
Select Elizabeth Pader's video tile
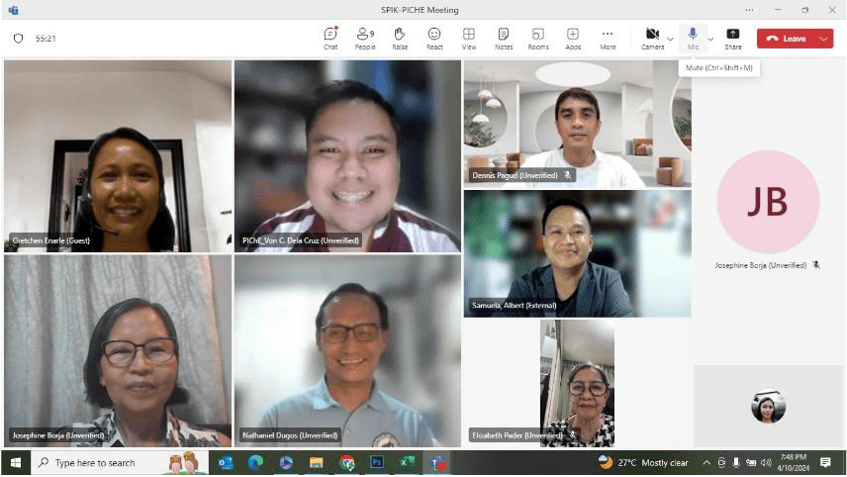[x=577, y=383]
